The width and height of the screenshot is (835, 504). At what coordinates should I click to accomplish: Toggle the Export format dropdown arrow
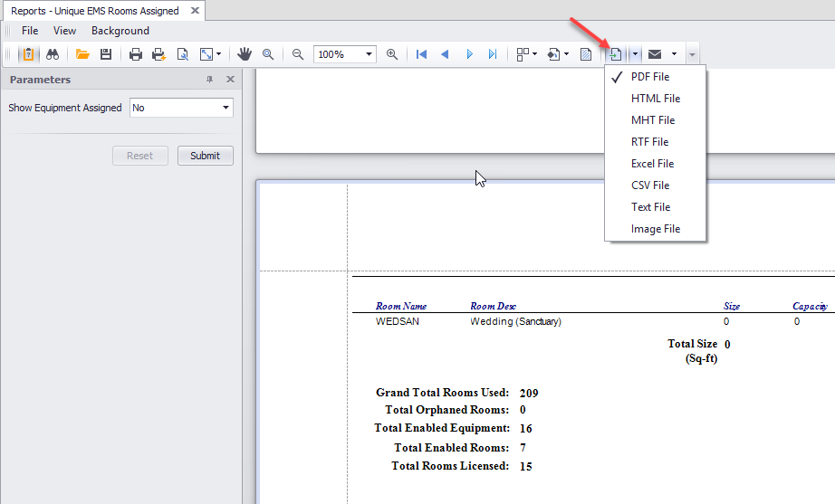point(635,54)
